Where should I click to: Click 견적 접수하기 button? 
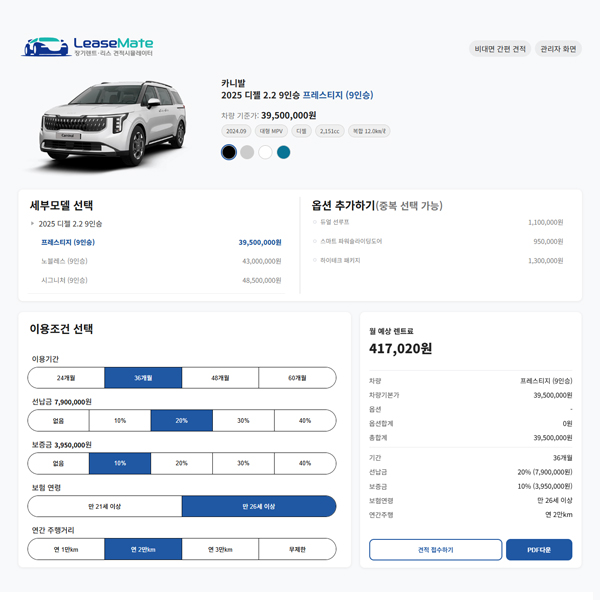pos(435,550)
